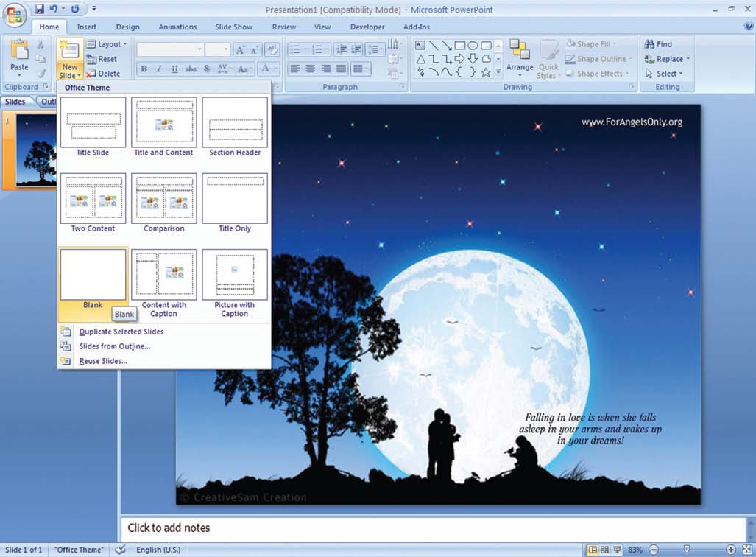Viewport: 756px width, 557px height.
Task: Choose Reuse Slides from the menu
Action: [x=103, y=361]
